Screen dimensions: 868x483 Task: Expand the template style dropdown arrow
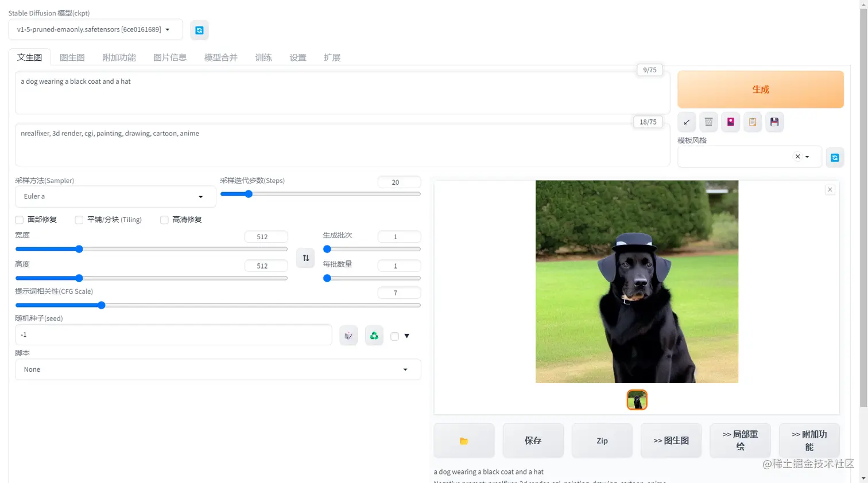[x=807, y=157]
